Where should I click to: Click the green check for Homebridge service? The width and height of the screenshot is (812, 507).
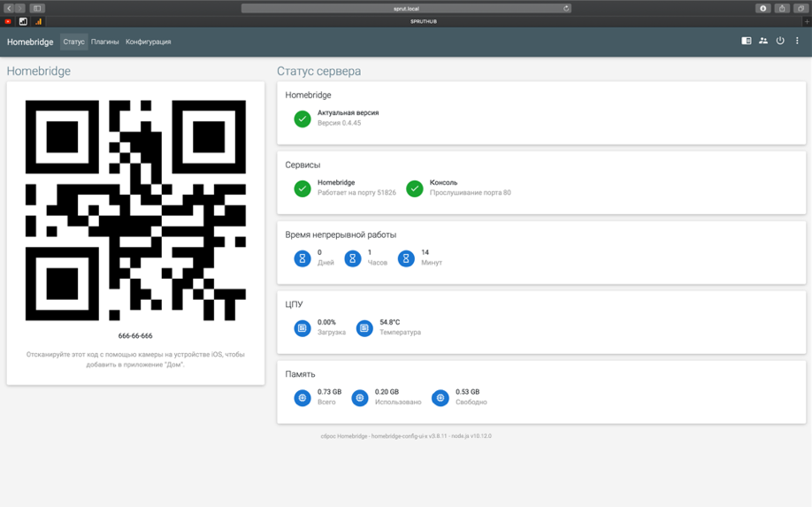click(303, 188)
